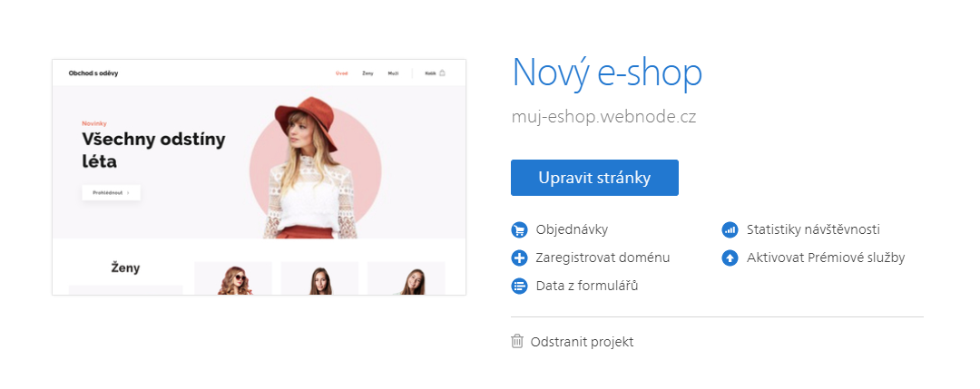Click the Data z formulářů list icon
This screenshot has width=980, height=389.
[x=519, y=286]
